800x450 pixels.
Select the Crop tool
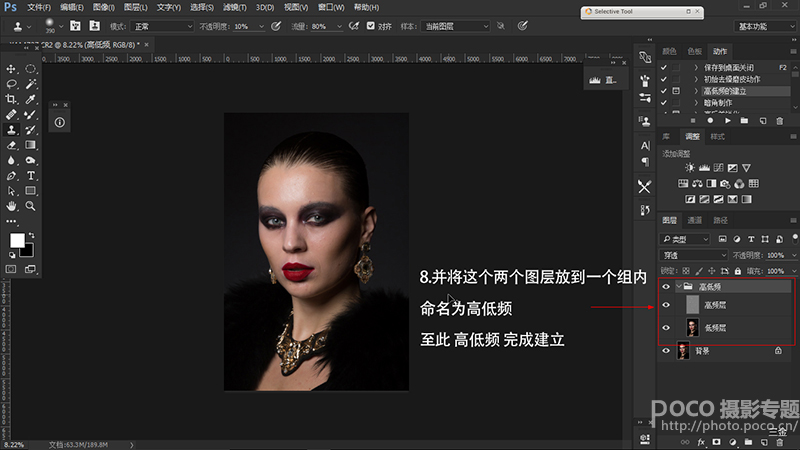[11, 99]
